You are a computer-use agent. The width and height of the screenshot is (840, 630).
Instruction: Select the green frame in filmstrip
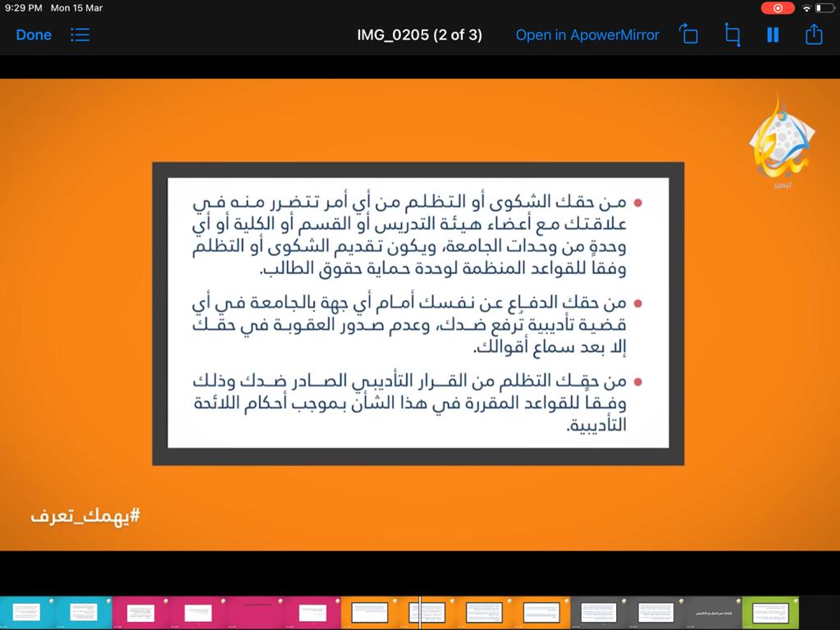tap(770, 613)
